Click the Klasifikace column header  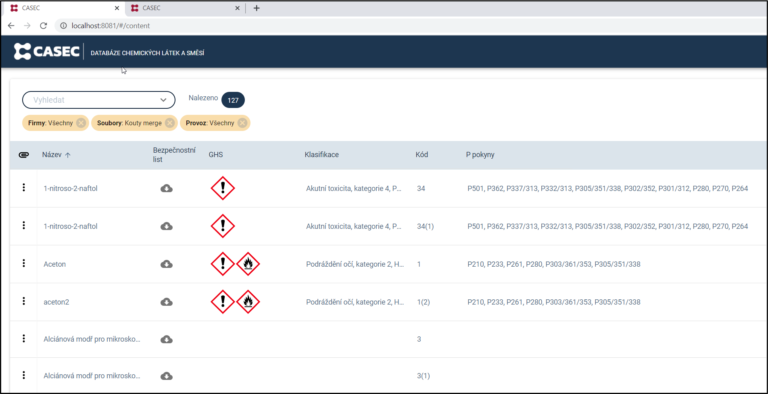(x=322, y=155)
